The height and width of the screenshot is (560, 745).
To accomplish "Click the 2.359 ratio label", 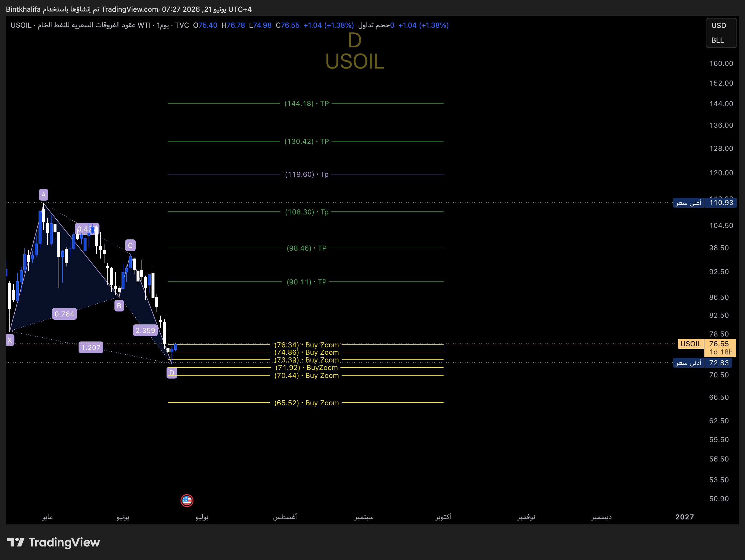I will click(145, 330).
